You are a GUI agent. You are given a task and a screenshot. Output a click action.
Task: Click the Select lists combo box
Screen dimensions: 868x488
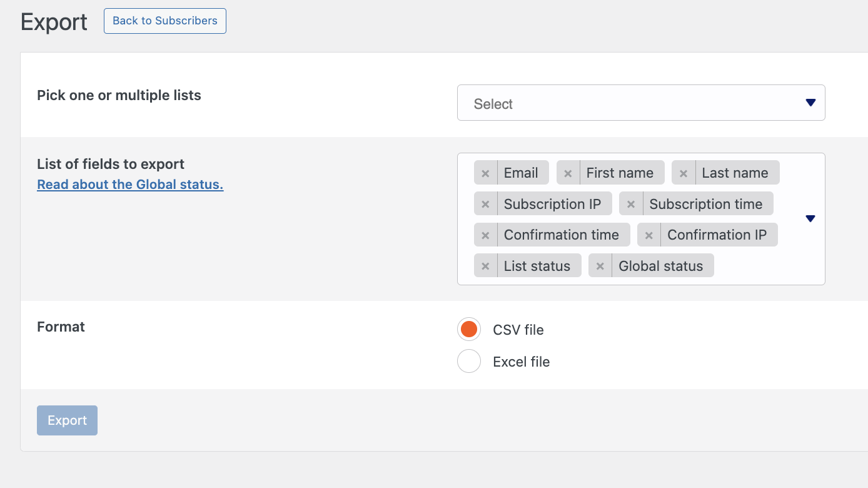625,103
